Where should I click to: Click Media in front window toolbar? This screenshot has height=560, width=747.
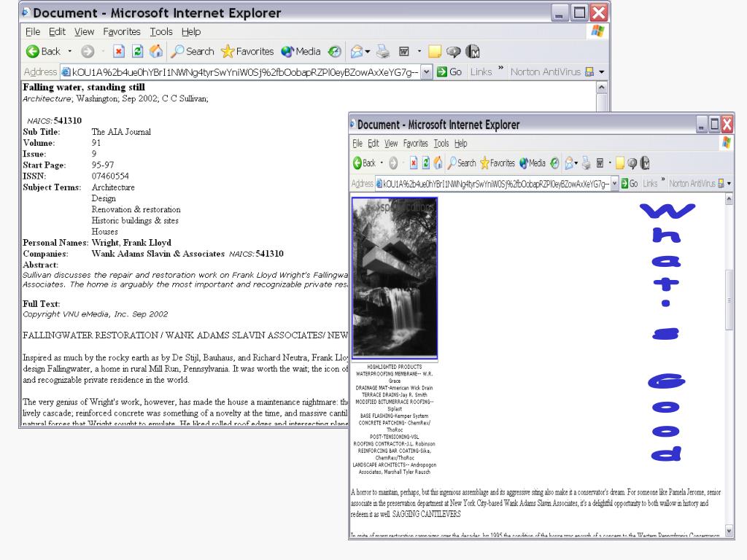coord(532,163)
